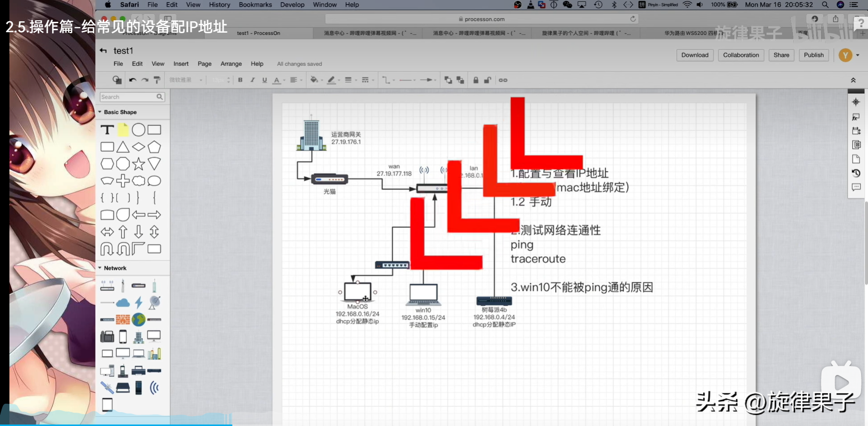Viewport: 868px width, 426px height.
Task: Open the comments speech bubble panel
Action: [856, 187]
